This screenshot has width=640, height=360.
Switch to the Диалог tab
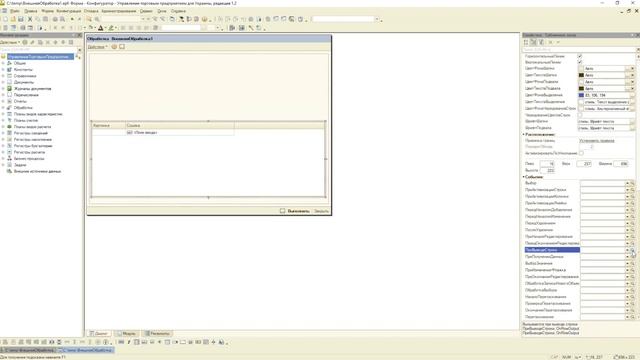click(98, 333)
